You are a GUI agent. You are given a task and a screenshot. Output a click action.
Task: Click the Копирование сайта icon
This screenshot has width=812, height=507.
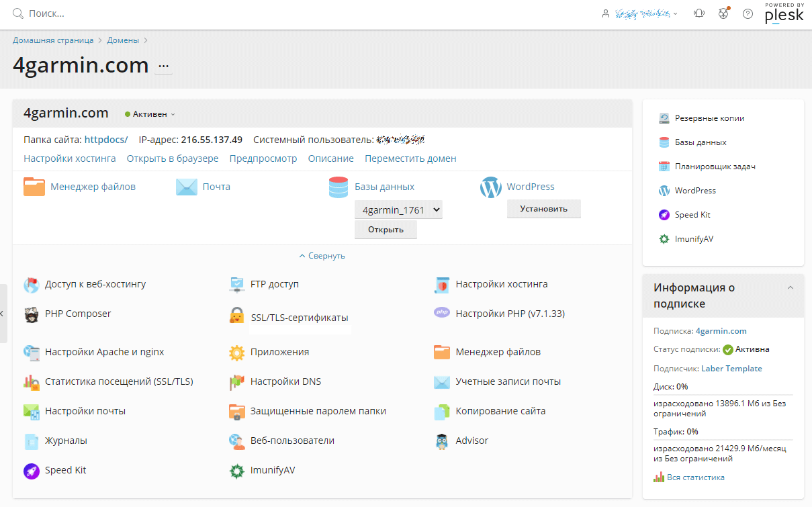click(442, 412)
